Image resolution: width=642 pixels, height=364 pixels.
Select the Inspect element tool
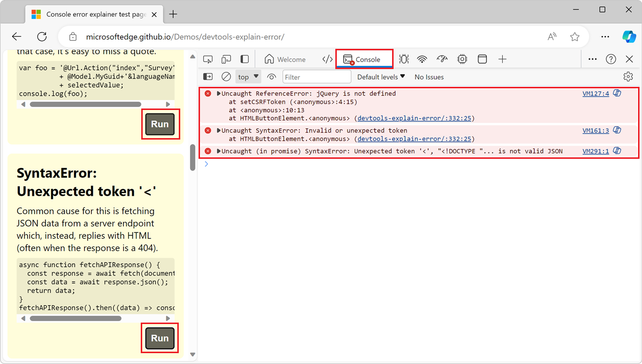208,59
